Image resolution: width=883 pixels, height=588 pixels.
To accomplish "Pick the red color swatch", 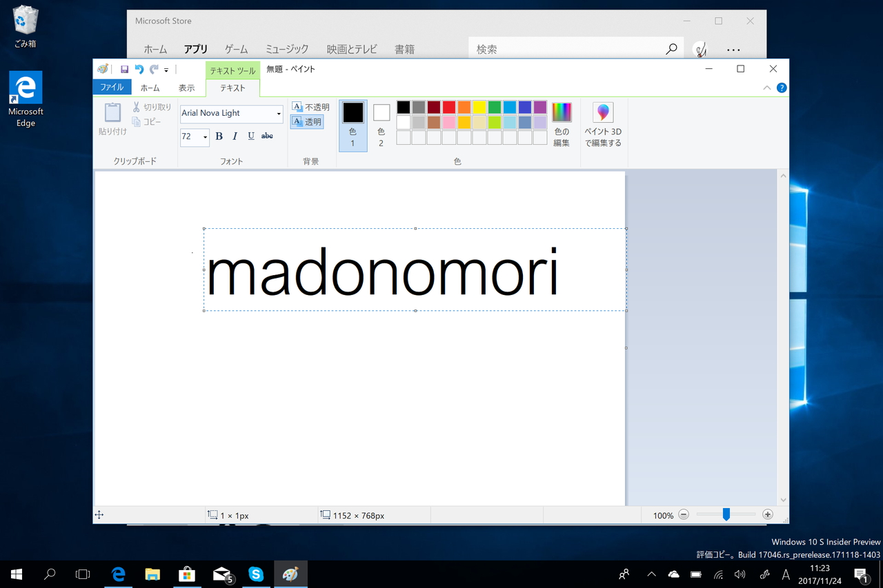I will (x=448, y=107).
